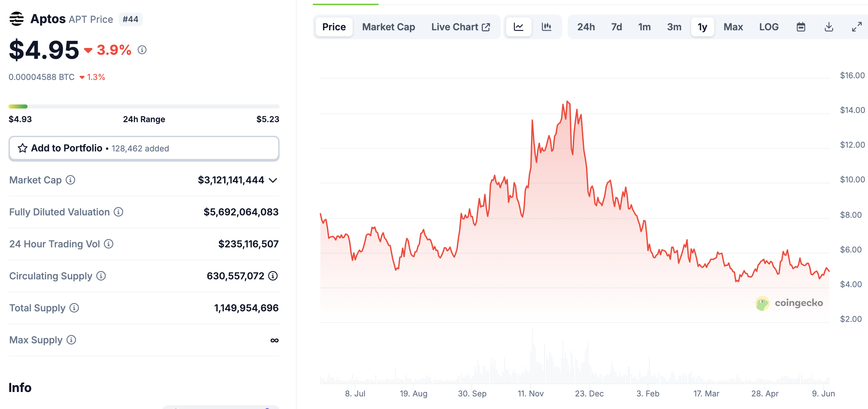Switch to the Market Cap tab
Screen dimensions: 868x409
pos(388,27)
